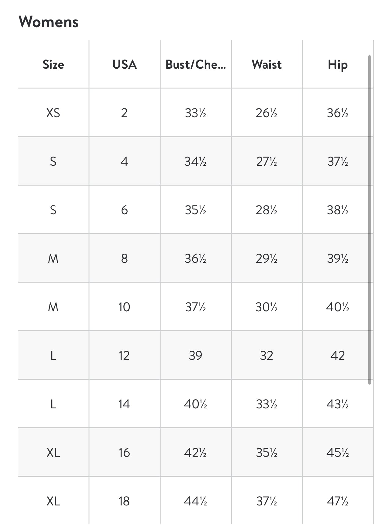Click the Waist column header
The width and height of the screenshot is (392, 532).
pos(267,64)
